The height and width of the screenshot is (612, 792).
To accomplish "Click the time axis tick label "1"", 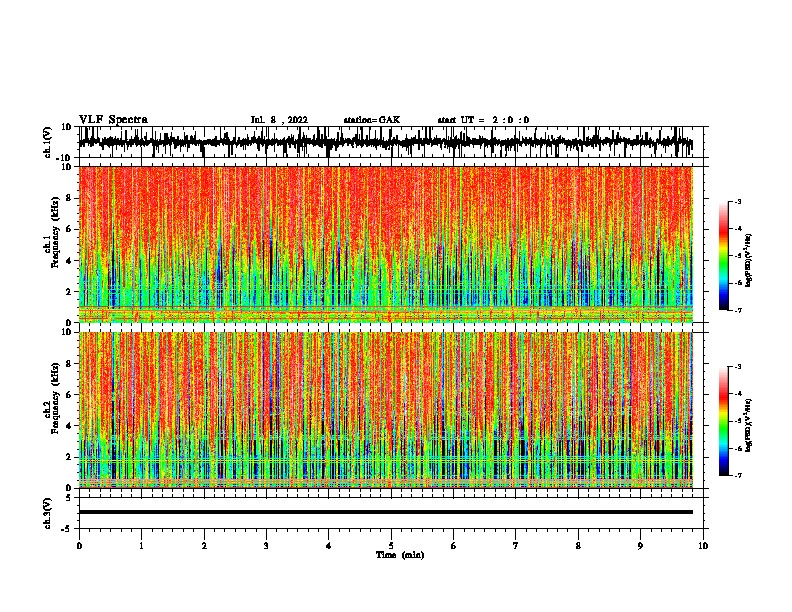I will click(x=141, y=545).
